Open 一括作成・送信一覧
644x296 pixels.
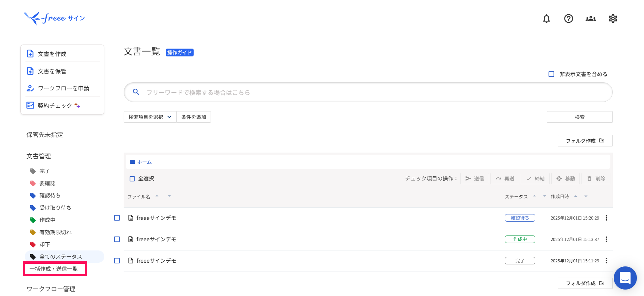(54, 269)
